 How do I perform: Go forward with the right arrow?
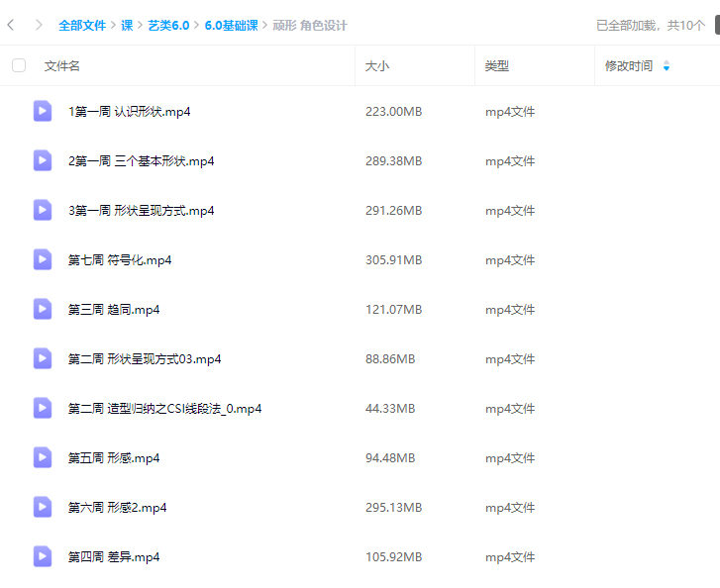click(x=39, y=25)
